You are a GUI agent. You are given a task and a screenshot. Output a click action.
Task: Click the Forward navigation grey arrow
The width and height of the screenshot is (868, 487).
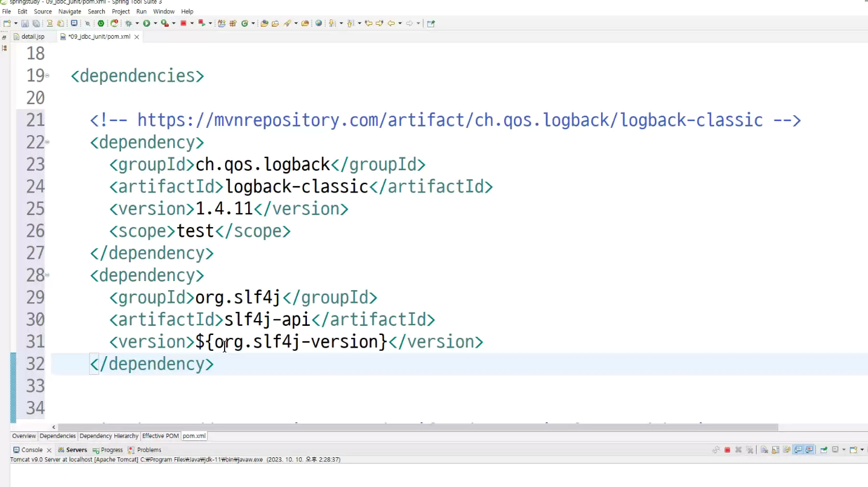409,23
